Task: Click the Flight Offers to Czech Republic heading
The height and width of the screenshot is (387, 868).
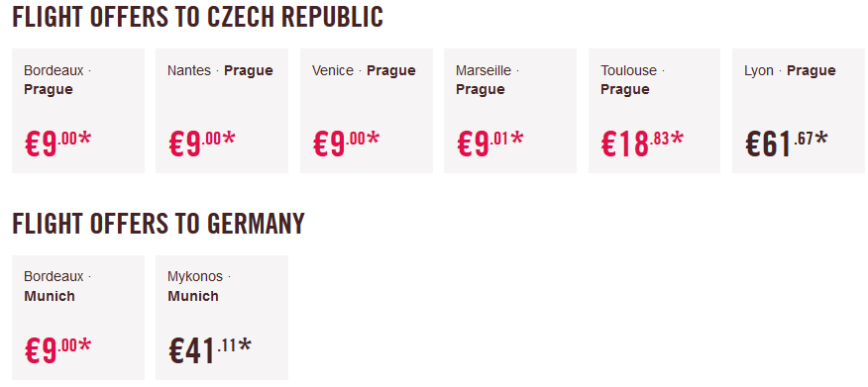Action: pyautogui.click(x=197, y=17)
